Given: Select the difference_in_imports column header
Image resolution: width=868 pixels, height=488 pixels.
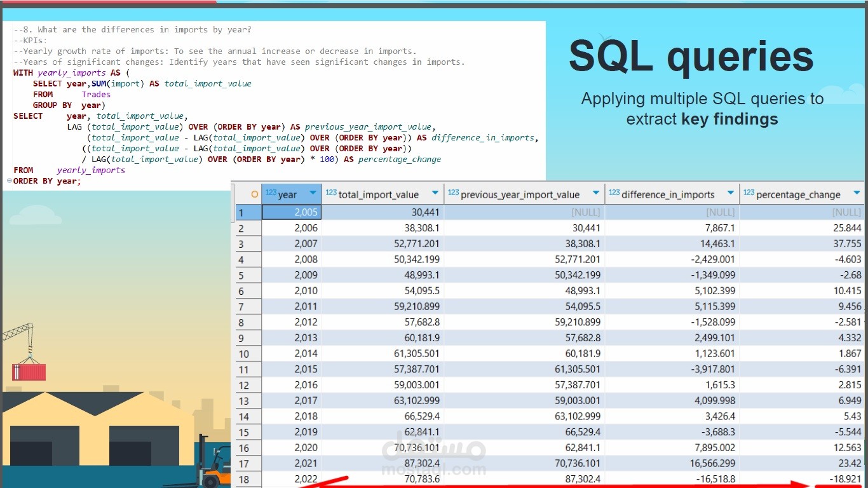Looking at the screenshot, I should click(x=672, y=194).
